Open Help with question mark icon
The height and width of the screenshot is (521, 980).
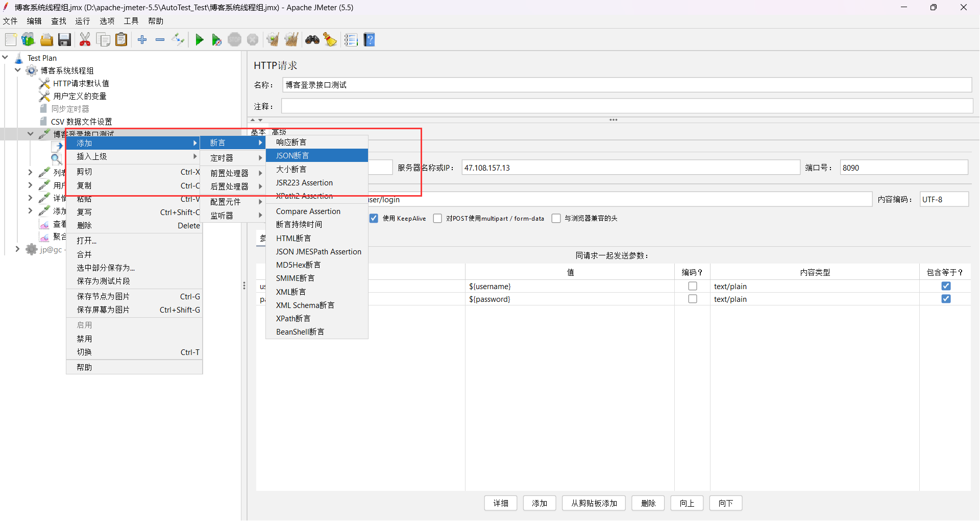370,40
